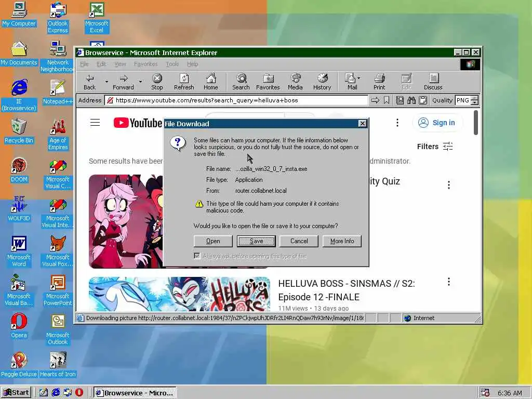Screen dimensions: 532x399
Task: Open YouTube Filters button
Action: [x=435, y=146]
